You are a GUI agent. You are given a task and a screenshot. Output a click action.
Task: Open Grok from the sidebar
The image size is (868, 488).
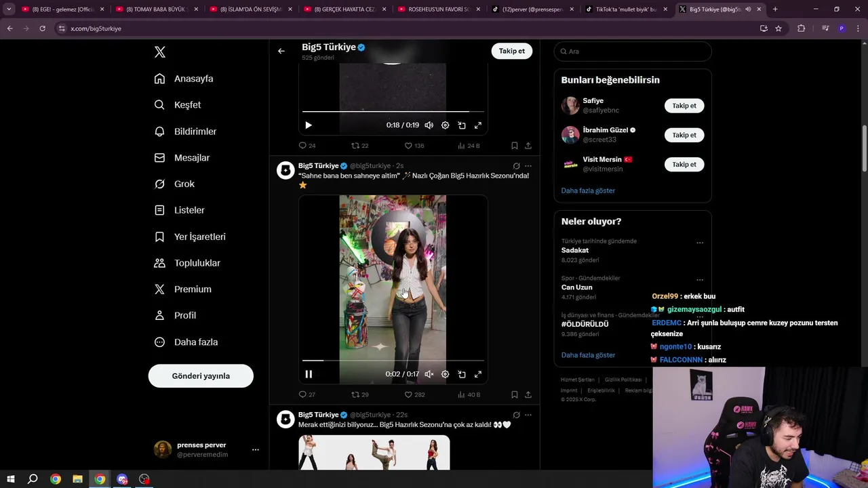coord(174,184)
